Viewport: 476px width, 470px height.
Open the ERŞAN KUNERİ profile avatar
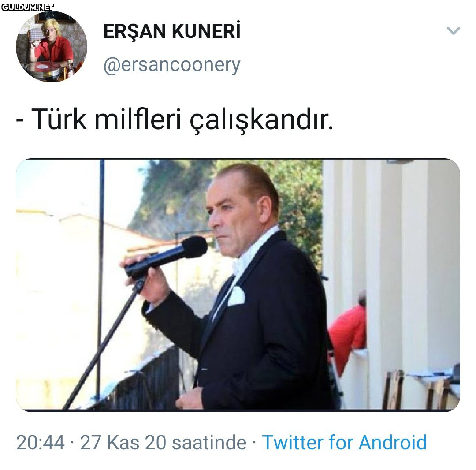click(52, 47)
